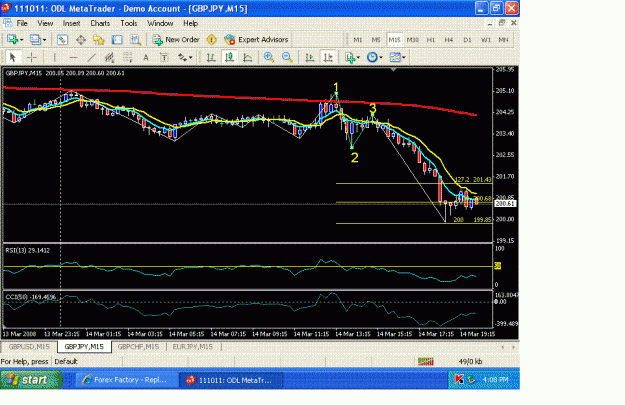Image resolution: width=625 pixels, height=405 pixels.
Task: Expand the Profiles dropdown arrow
Action: coord(44,40)
